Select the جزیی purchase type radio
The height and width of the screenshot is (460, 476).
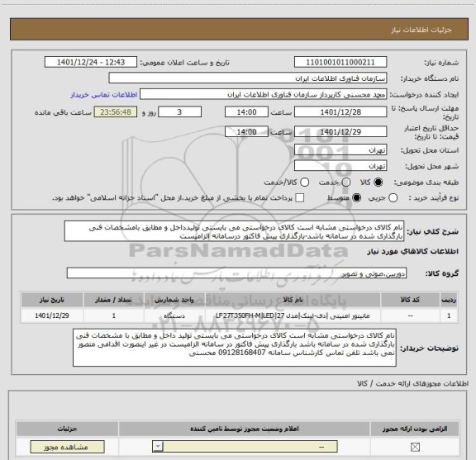[x=393, y=198]
